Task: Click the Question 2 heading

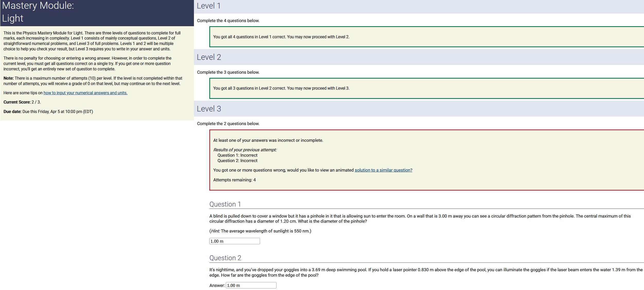Action: click(x=225, y=258)
